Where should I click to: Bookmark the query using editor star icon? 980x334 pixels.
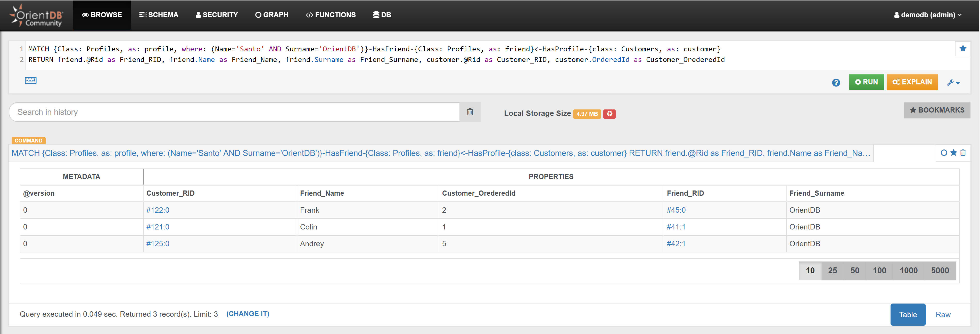[962, 48]
